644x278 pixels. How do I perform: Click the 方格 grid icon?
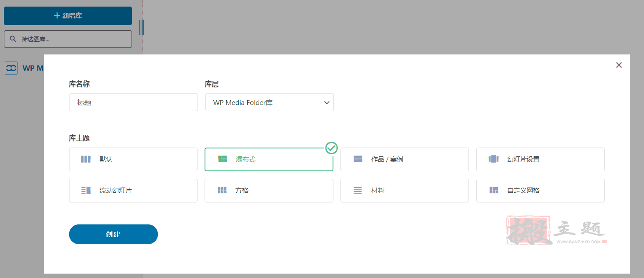click(x=222, y=191)
